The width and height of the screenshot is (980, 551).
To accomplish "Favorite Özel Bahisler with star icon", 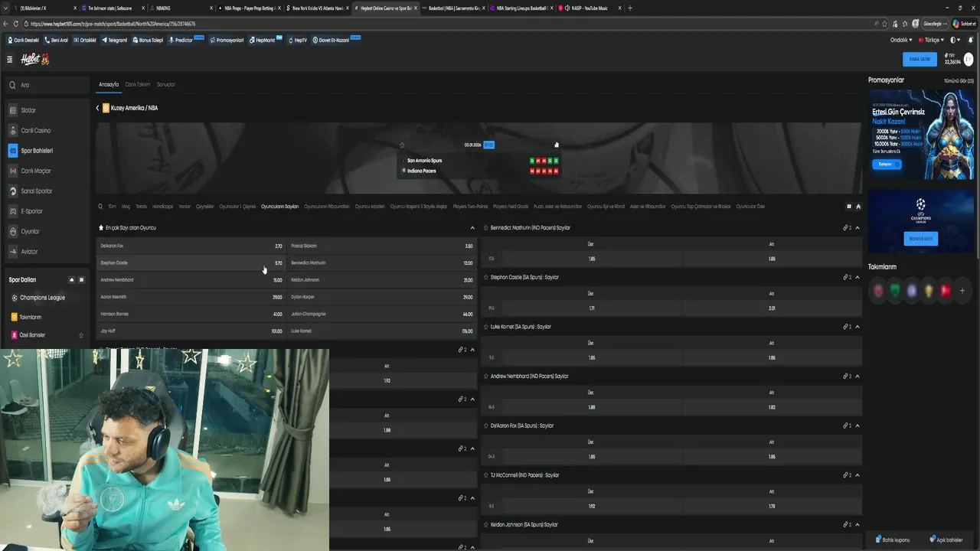I will click(x=81, y=335).
